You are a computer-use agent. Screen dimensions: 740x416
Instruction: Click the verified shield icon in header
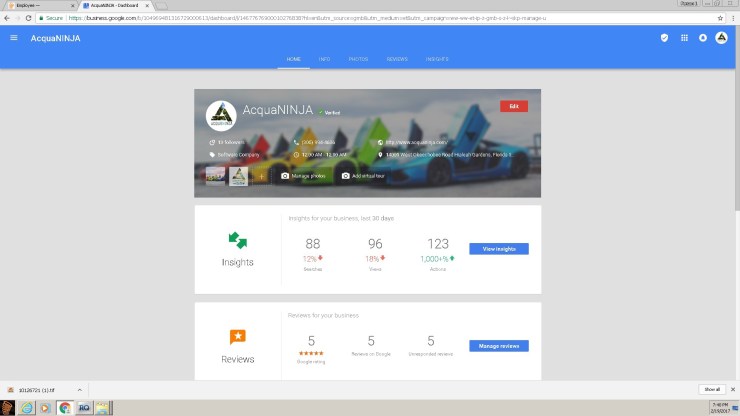[664, 38]
